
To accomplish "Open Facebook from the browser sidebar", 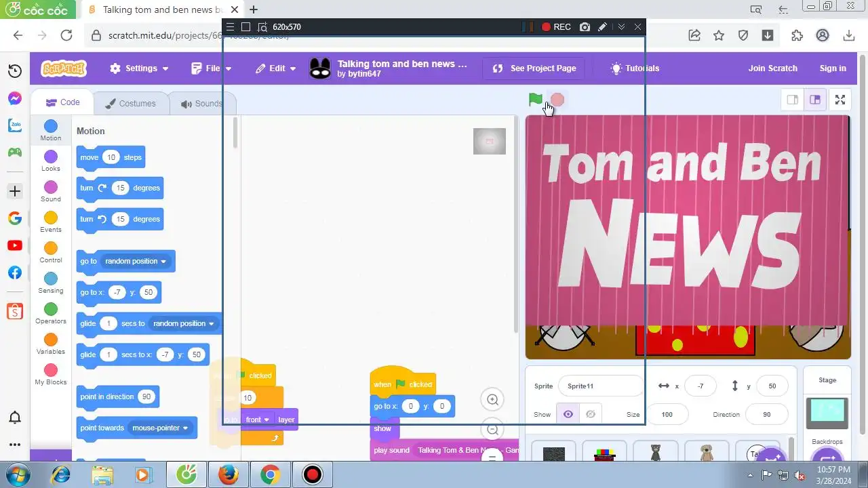I will (15, 272).
